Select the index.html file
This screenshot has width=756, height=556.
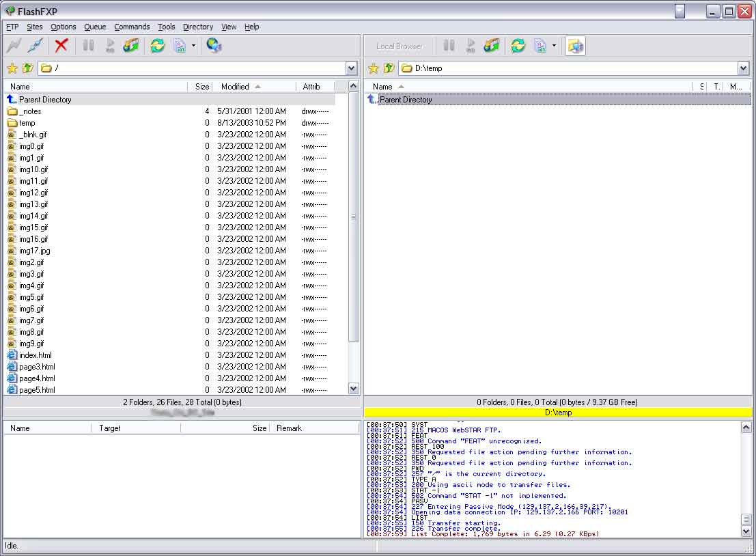36,355
